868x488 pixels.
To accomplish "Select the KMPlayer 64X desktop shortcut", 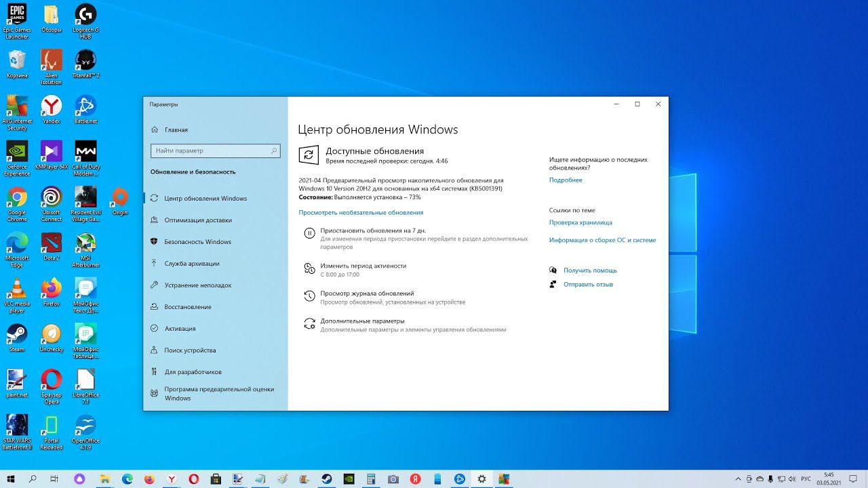I will click(52, 155).
